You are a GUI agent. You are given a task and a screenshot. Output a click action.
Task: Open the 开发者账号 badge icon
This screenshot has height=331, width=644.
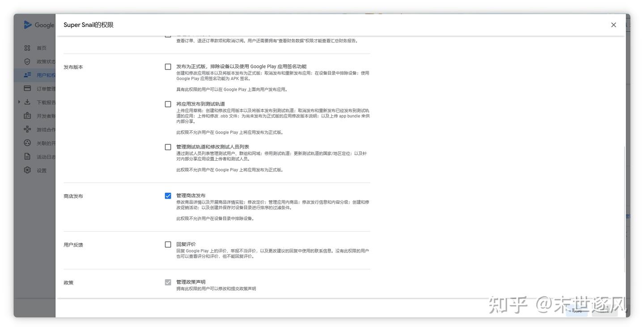click(x=27, y=116)
